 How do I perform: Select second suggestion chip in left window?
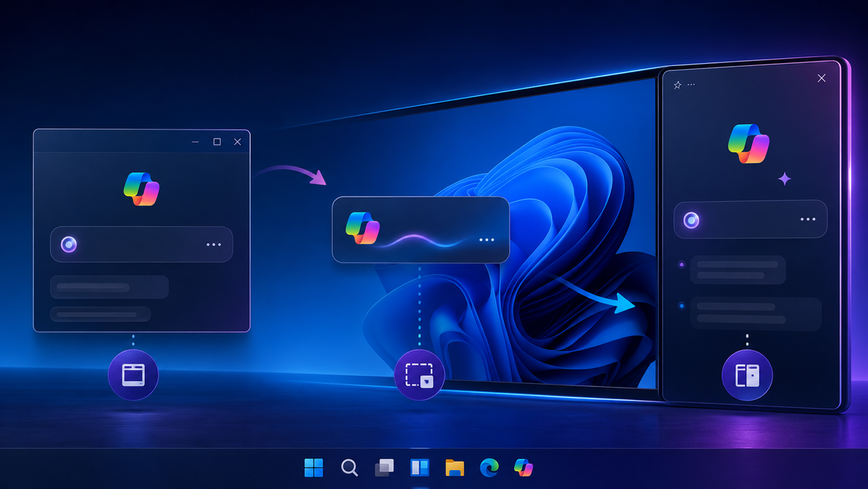[101, 314]
